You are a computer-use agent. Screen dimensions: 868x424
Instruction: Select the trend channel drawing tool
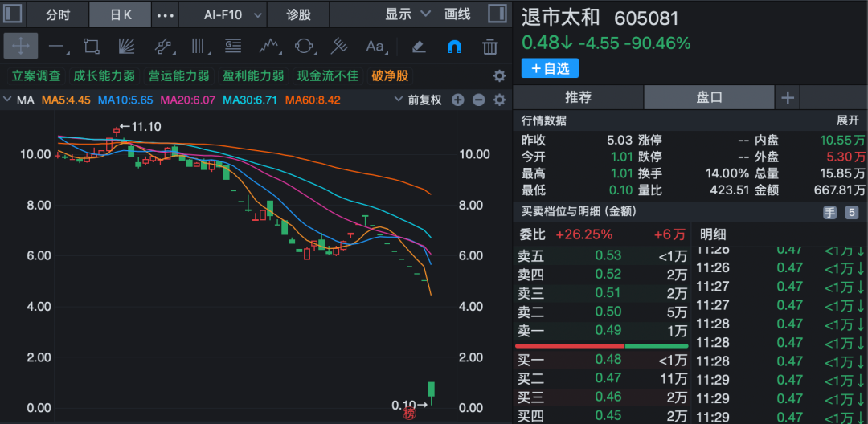pyautogui.click(x=163, y=47)
